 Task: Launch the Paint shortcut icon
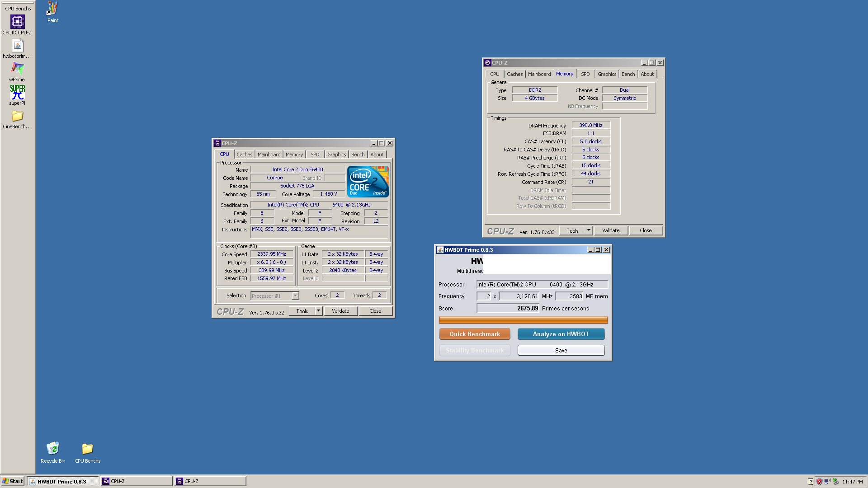[53, 12]
